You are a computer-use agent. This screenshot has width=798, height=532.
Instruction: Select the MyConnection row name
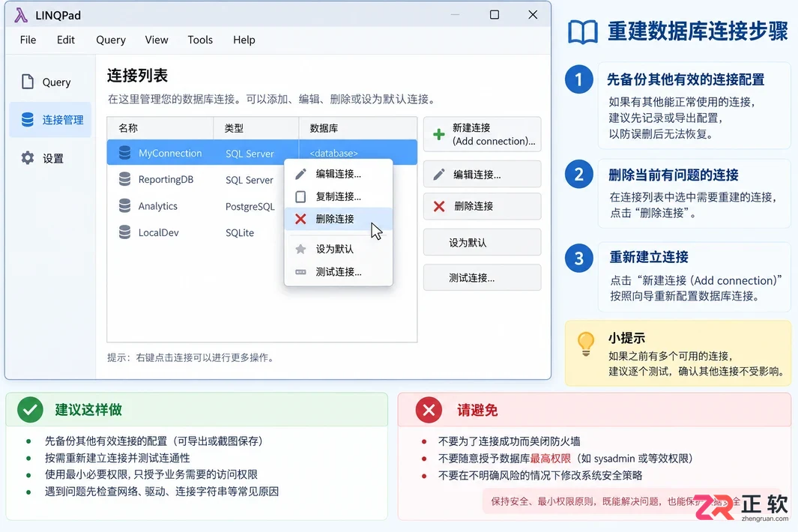tap(170, 153)
